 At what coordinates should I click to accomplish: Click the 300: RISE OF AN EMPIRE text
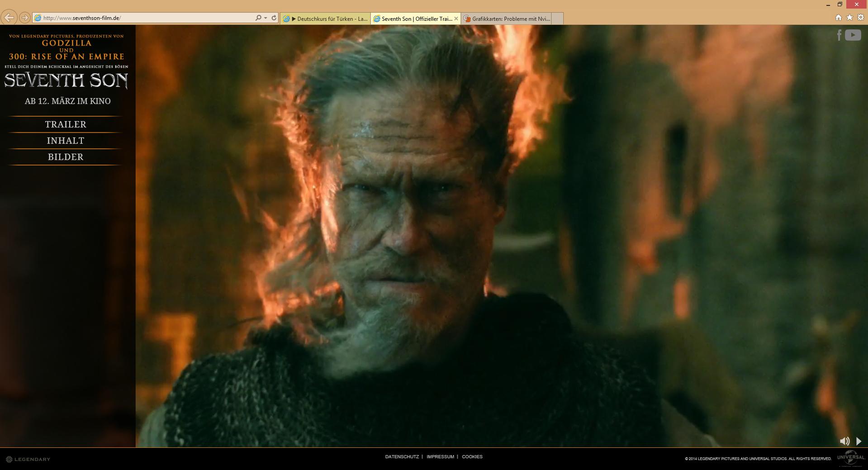[66, 57]
